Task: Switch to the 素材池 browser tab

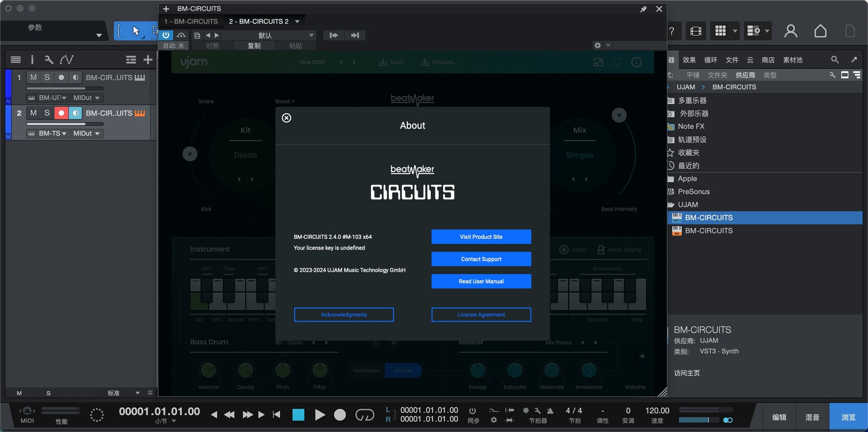Action: (x=793, y=60)
